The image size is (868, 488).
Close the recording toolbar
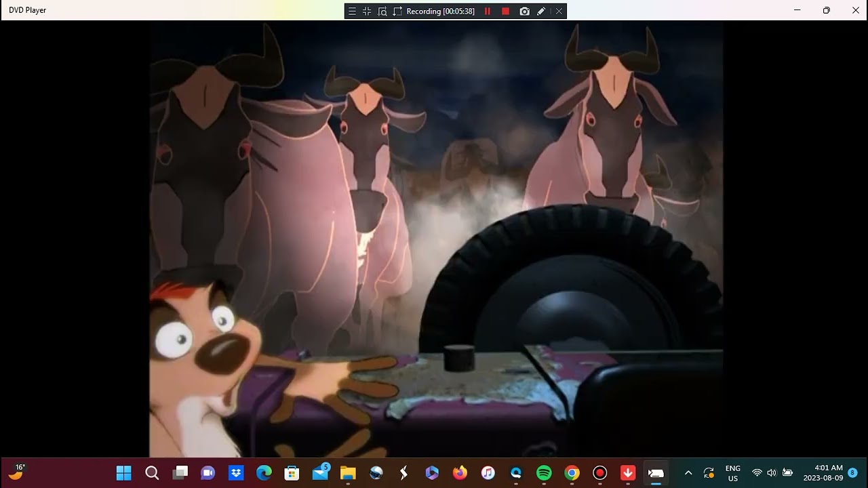[x=559, y=12]
